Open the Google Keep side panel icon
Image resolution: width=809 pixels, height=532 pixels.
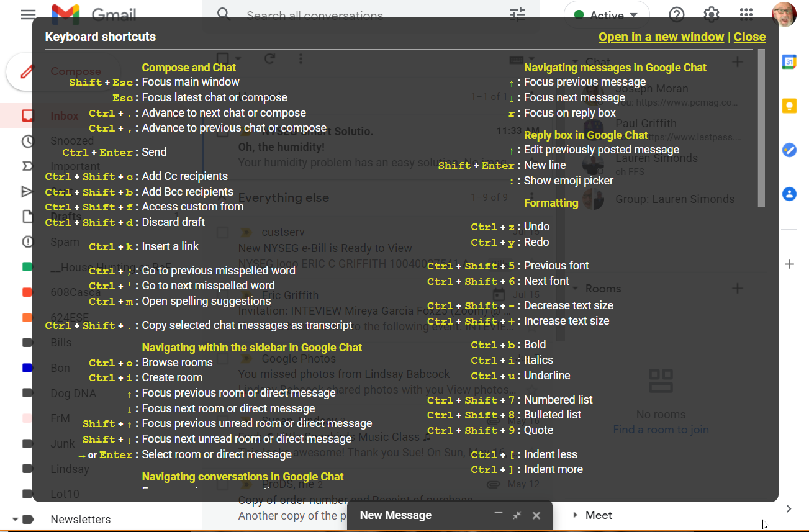tap(789, 106)
